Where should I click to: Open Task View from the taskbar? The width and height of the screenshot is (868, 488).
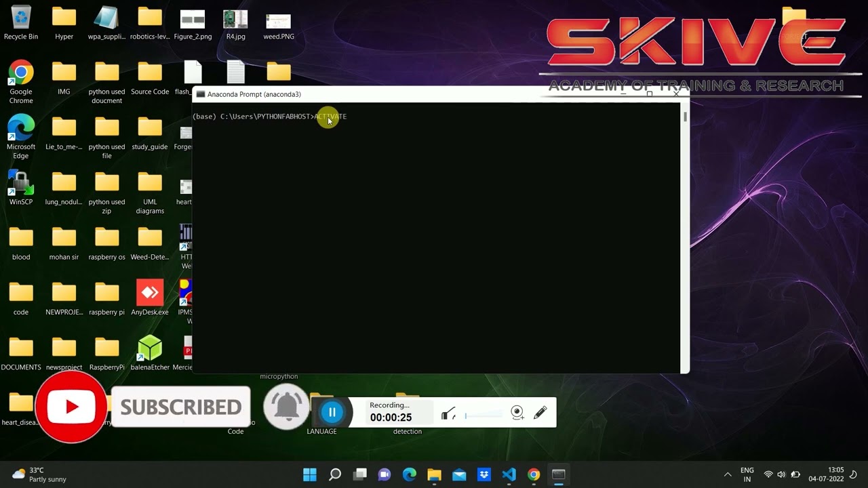click(359, 474)
